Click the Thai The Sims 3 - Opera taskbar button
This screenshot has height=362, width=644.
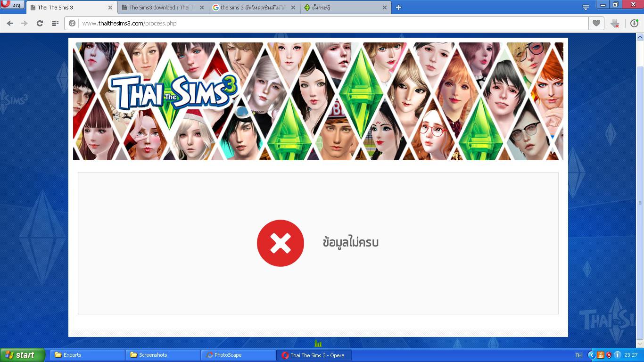pos(314,355)
